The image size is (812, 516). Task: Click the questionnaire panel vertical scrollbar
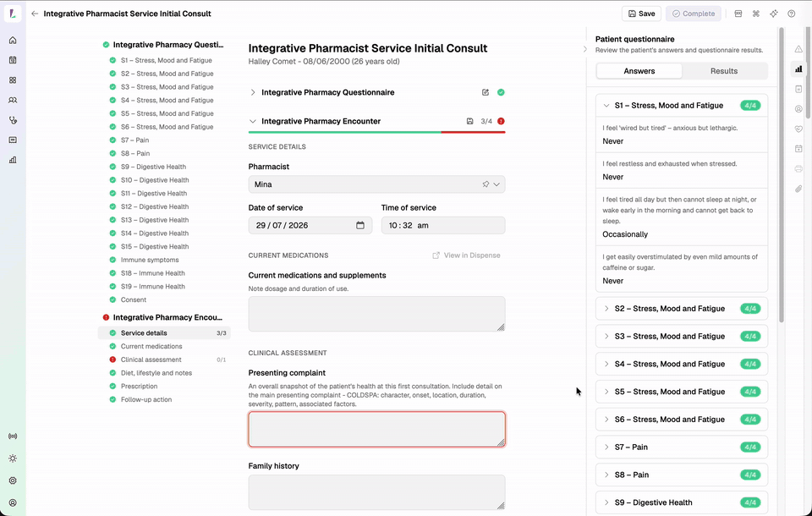pos(782,175)
